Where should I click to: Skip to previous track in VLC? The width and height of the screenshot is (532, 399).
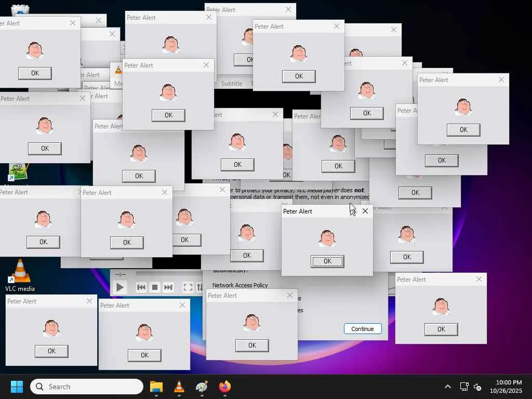coord(141,287)
